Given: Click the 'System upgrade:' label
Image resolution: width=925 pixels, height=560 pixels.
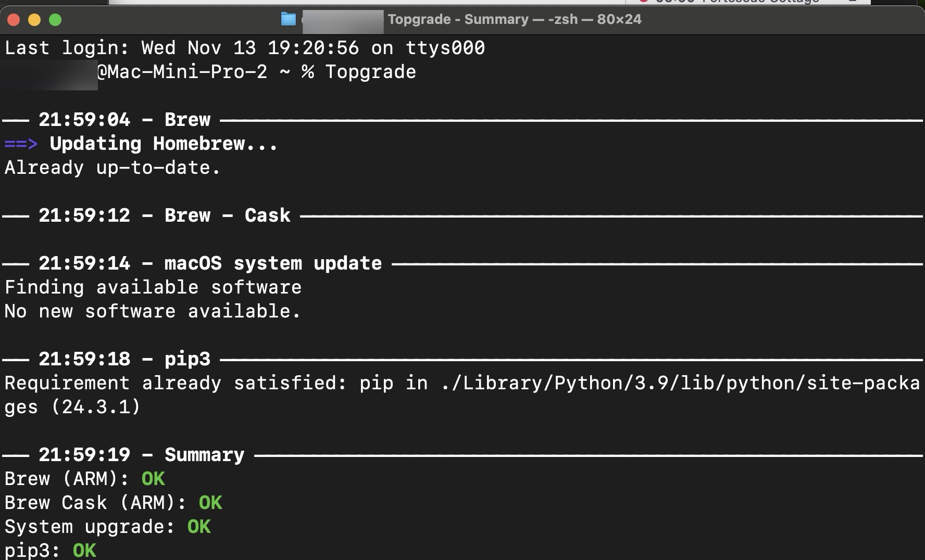Looking at the screenshot, I should (90, 527).
